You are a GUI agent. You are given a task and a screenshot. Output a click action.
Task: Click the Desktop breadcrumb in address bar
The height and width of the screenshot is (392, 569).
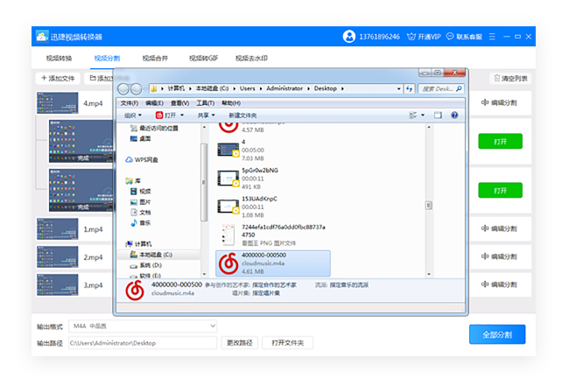[x=325, y=88]
